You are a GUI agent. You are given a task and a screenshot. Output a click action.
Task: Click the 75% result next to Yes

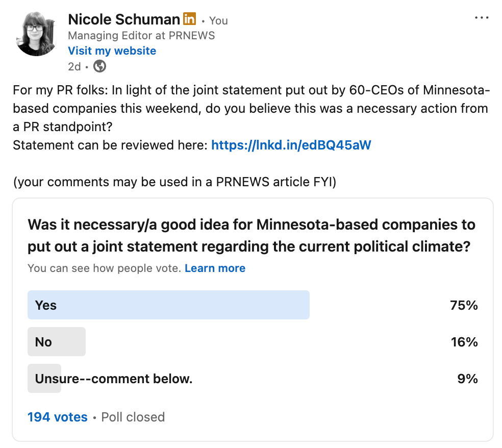(x=465, y=305)
